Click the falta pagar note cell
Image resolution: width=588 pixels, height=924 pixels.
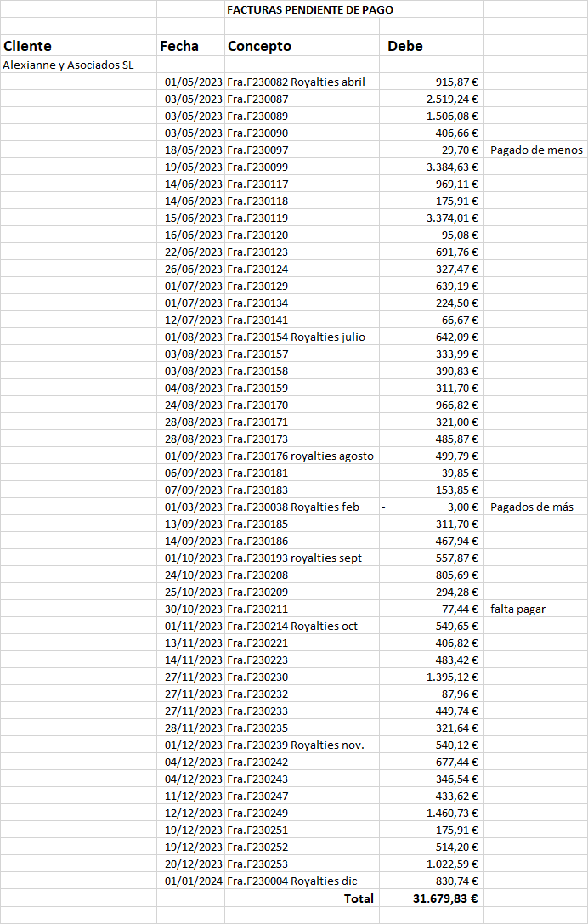[x=517, y=609]
